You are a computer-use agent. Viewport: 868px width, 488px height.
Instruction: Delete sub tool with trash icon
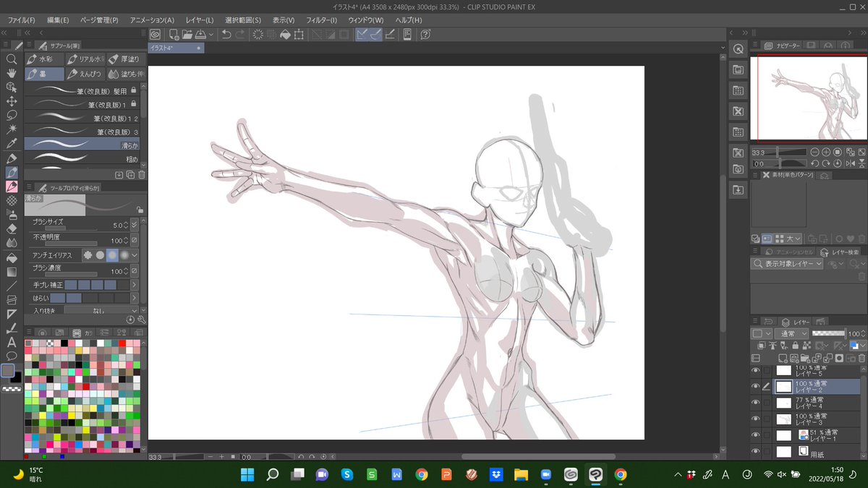pyautogui.click(x=142, y=174)
